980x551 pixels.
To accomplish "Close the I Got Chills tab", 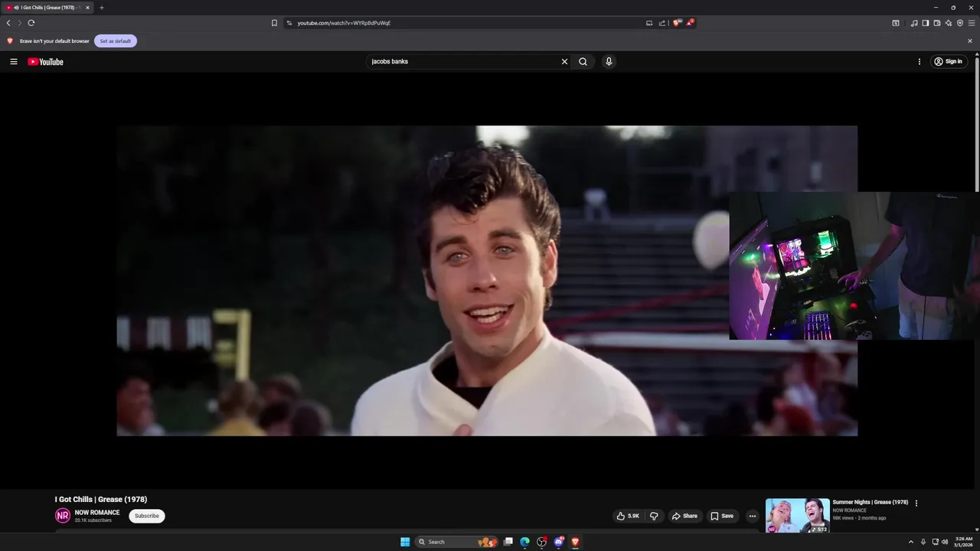I will 87,8.
